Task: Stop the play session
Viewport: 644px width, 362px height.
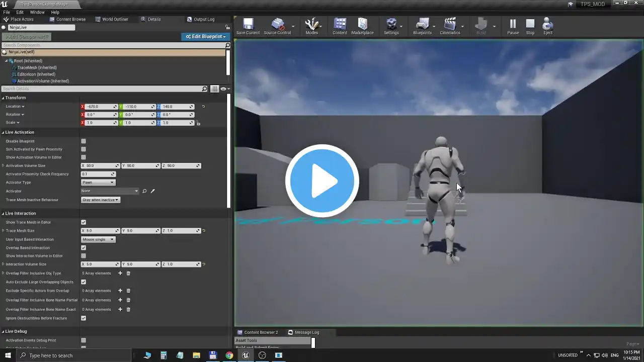Action: point(530,27)
